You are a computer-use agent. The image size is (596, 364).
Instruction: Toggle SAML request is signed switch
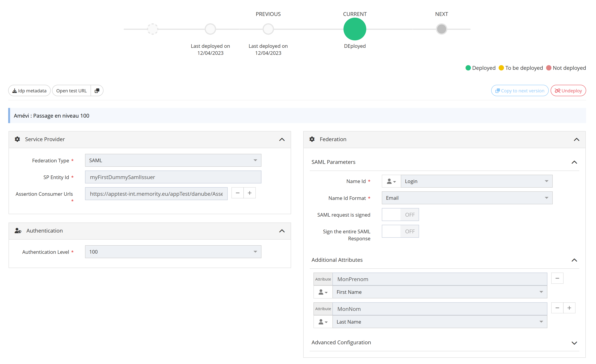400,215
